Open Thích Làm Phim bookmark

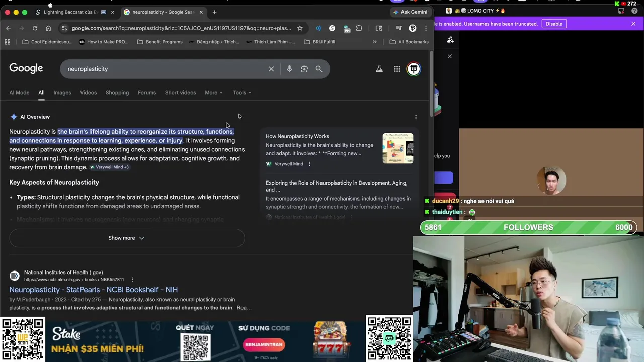pyautogui.click(x=271, y=42)
